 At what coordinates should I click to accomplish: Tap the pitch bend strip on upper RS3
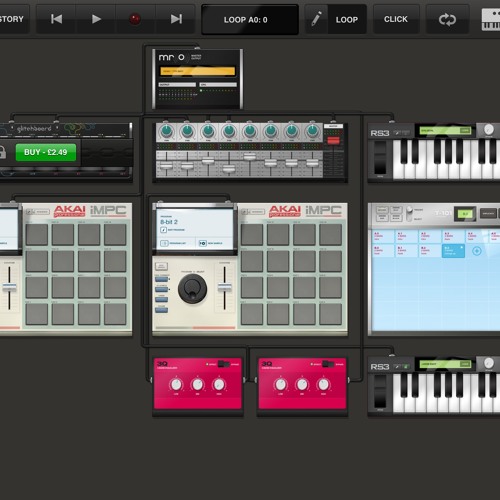click(380, 157)
